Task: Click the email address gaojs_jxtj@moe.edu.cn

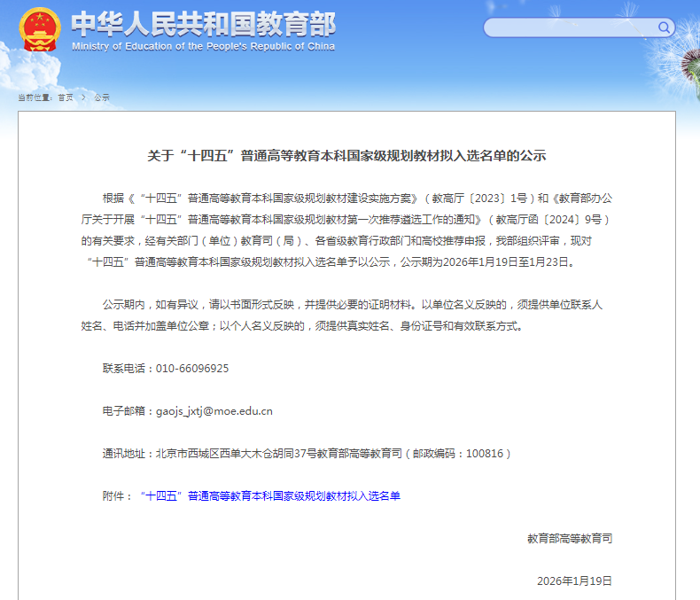Action: [x=214, y=411]
